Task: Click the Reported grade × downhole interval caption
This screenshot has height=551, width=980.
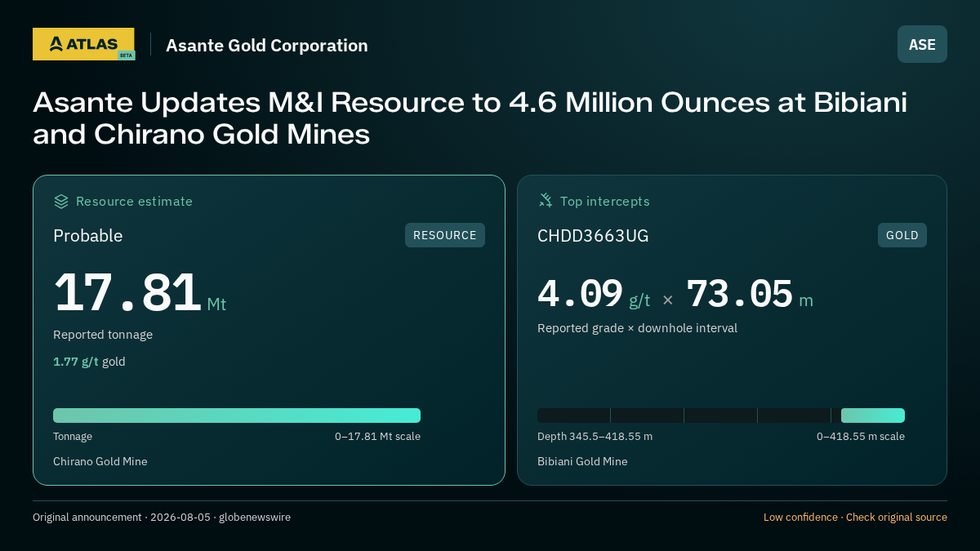Action: pos(637,328)
